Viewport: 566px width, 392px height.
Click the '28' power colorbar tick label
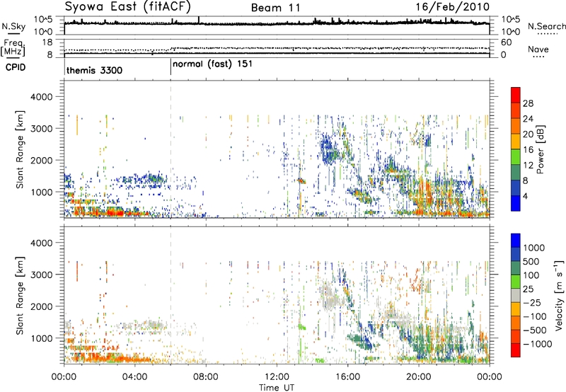(528, 103)
